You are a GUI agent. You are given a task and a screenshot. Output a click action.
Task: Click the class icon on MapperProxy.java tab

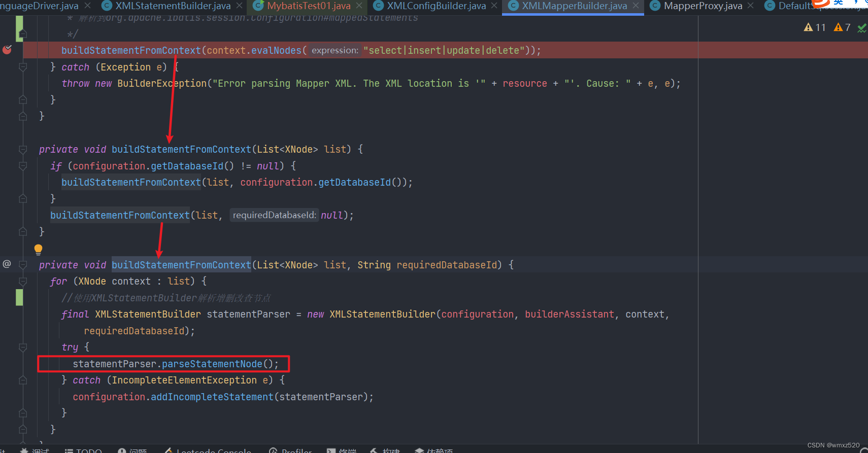tap(655, 6)
